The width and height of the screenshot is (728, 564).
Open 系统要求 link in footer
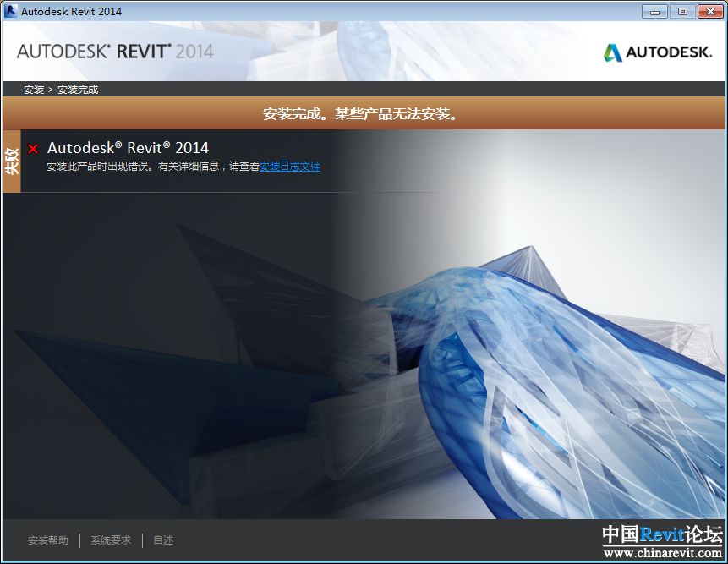pos(111,539)
